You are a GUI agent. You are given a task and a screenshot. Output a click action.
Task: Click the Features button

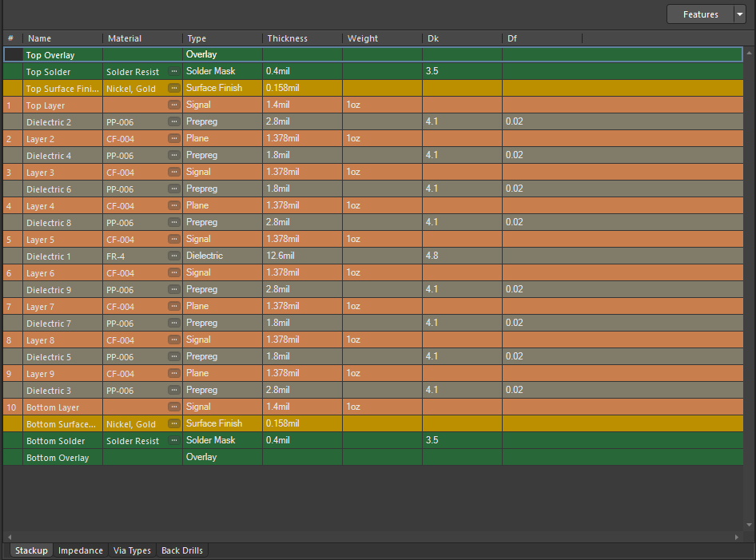[701, 14]
